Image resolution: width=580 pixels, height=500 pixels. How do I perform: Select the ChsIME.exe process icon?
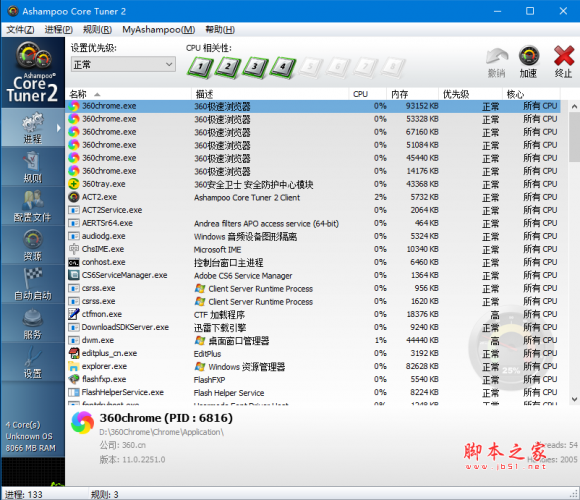coord(74,249)
